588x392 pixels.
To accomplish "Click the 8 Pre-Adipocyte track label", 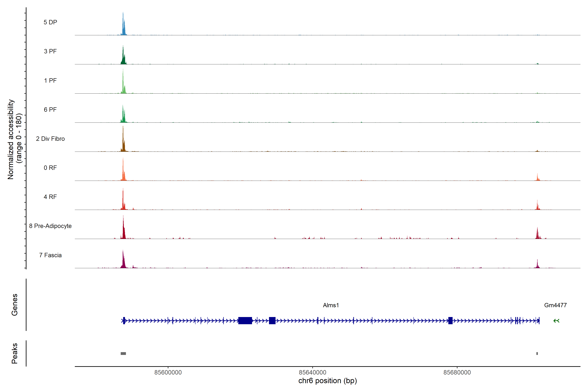I will [50, 226].
